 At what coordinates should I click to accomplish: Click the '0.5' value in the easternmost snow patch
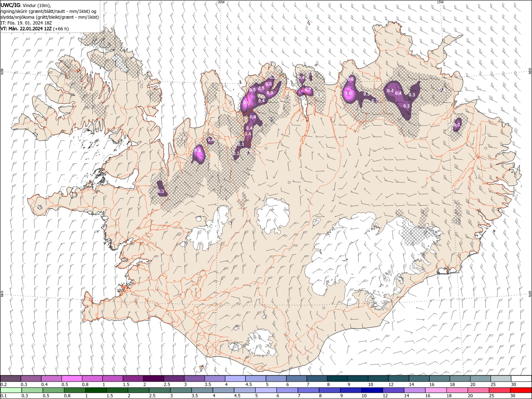click(457, 125)
